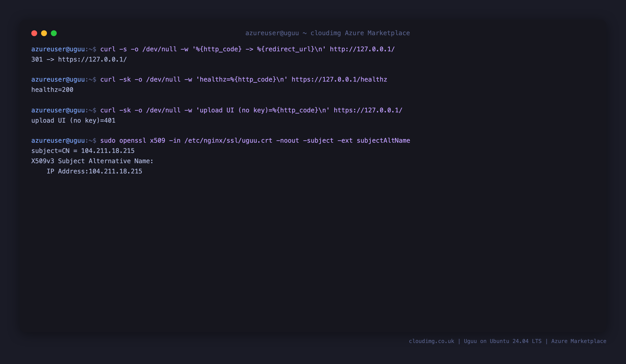Image resolution: width=626 pixels, height=364 pixels.
Task: Click the line 'X509v3 Subject Alternative Name:'
Action: click(x=92, y=161)
